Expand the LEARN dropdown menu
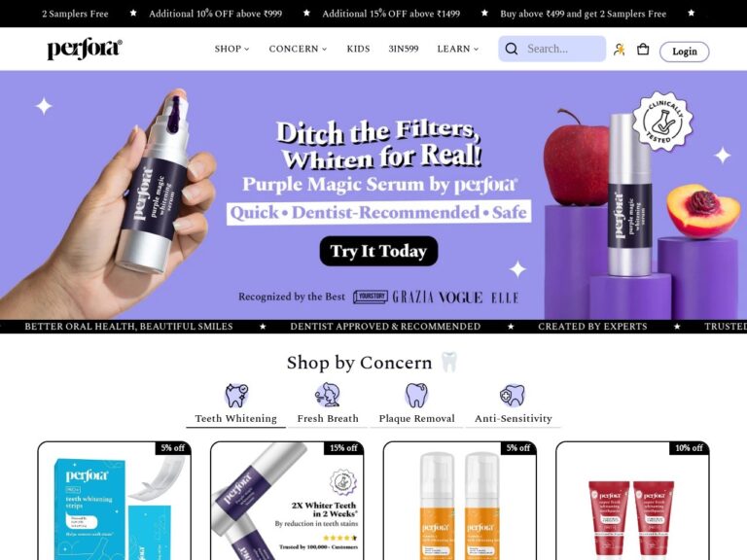The height and width of the screenshot is (560, 747). 458,49
